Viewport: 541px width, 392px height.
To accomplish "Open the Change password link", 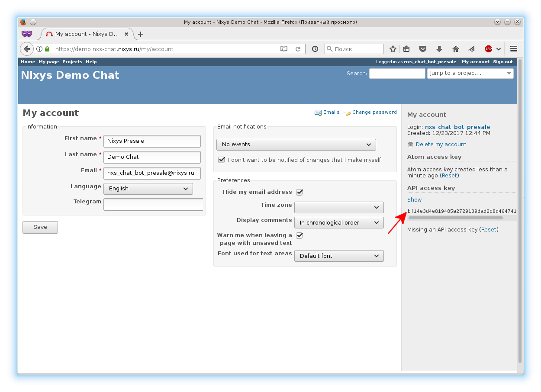I will point(374,112).
